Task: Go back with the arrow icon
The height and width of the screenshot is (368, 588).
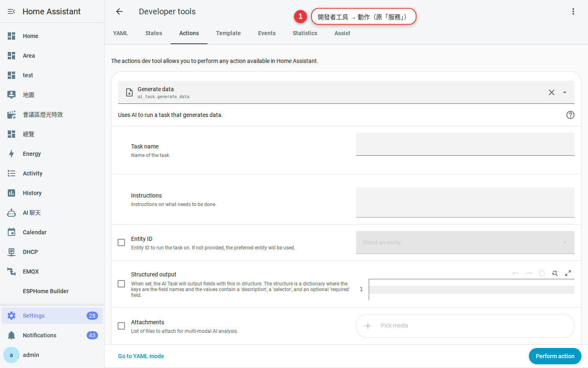Action: (x=119, y=11)
